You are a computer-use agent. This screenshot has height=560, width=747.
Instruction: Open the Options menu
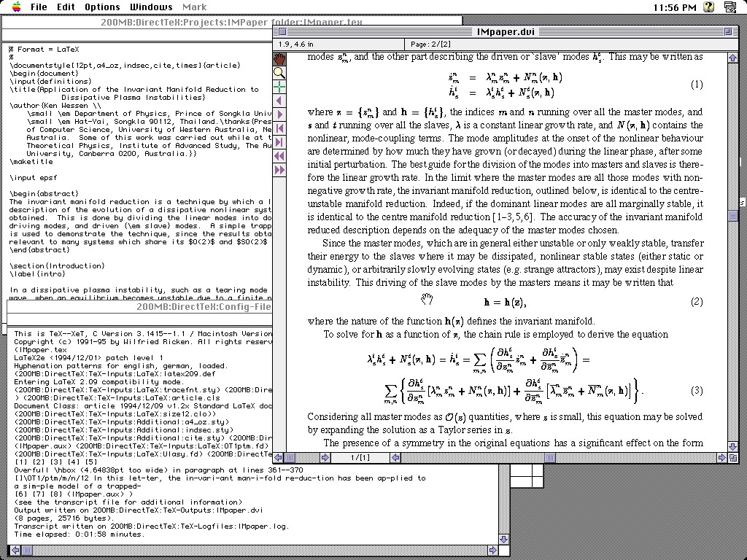click(102, 7)
